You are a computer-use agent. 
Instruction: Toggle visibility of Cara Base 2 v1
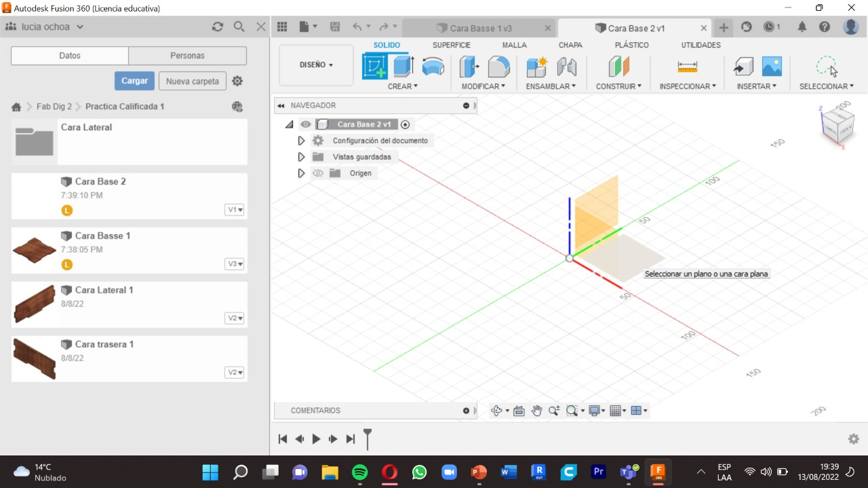[x=306, y=125]
